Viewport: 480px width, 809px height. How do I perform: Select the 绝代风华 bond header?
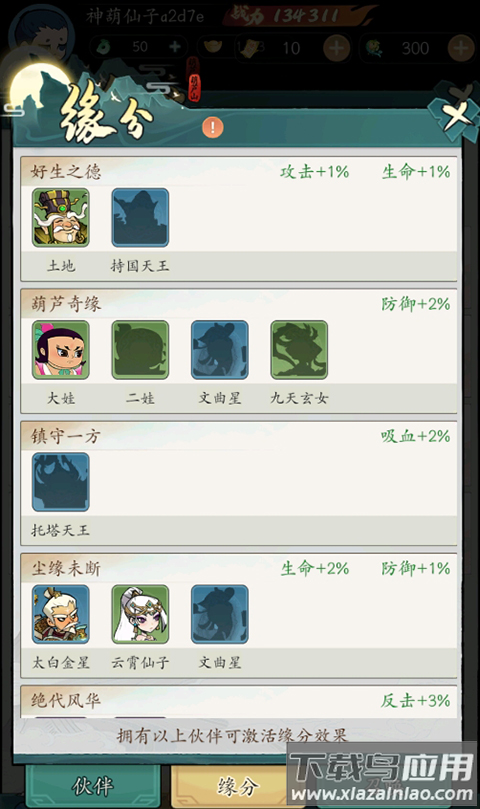238,701
